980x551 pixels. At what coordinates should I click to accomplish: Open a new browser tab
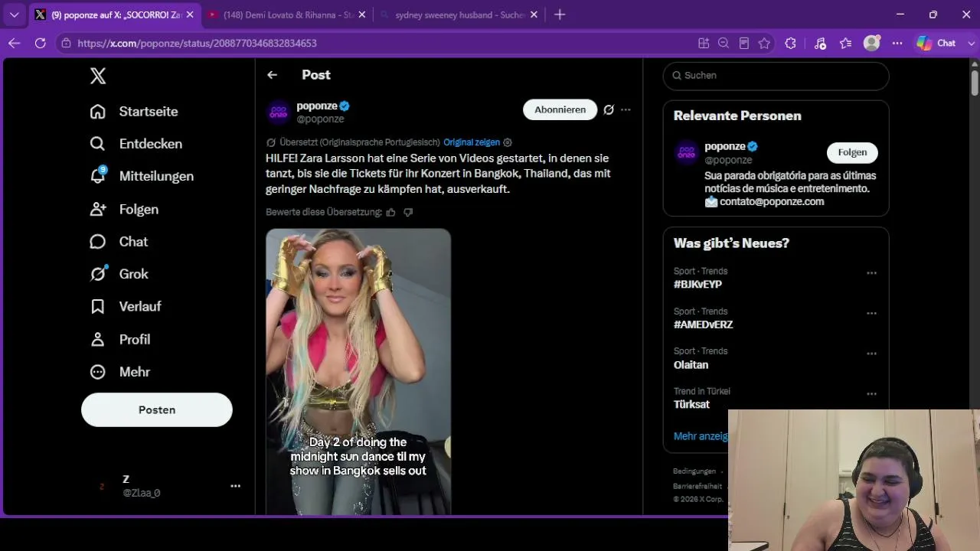560,15
